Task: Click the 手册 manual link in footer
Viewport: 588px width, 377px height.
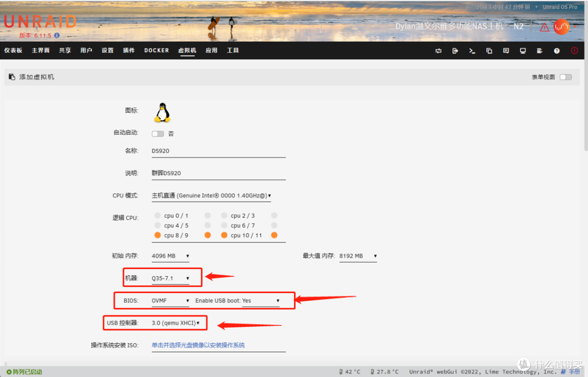Action: pyautogui.click(x=571, y=372)
